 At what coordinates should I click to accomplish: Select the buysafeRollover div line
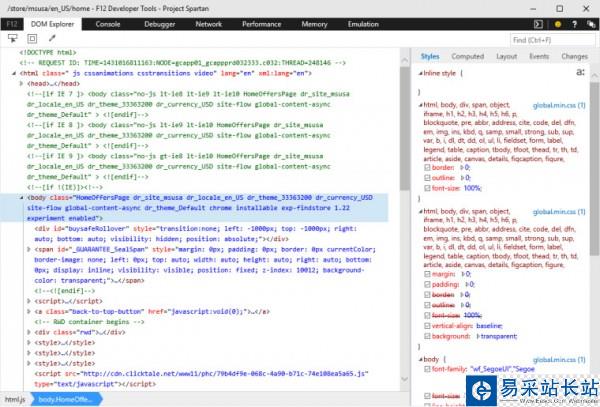(x=195, y=234)
